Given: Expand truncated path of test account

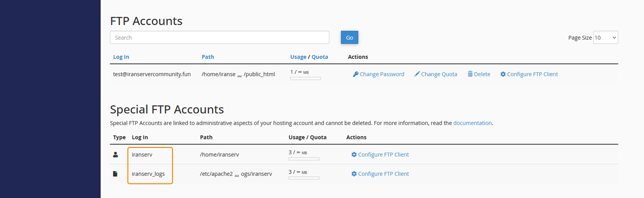Looking at the screenshot, I should point(239,74).
